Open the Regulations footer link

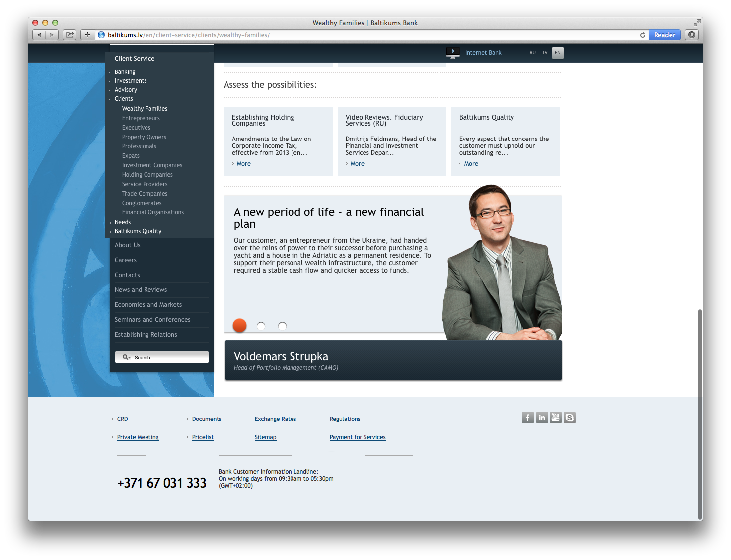[345, 419]
